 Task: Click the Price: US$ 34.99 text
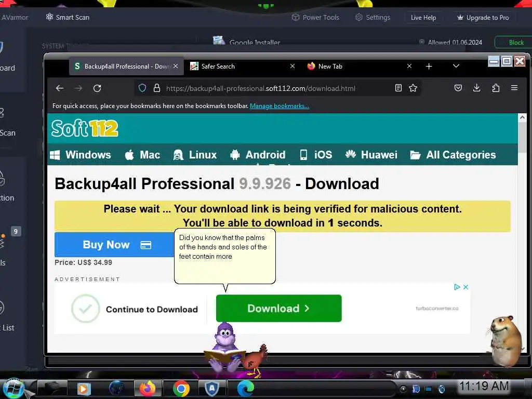pyautogui.click(x=84, y=262)
